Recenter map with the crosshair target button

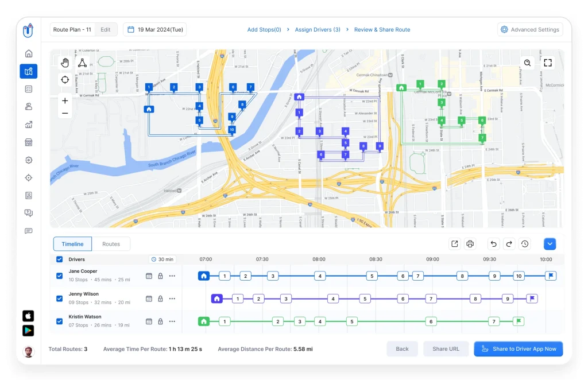tap(65, 79)
